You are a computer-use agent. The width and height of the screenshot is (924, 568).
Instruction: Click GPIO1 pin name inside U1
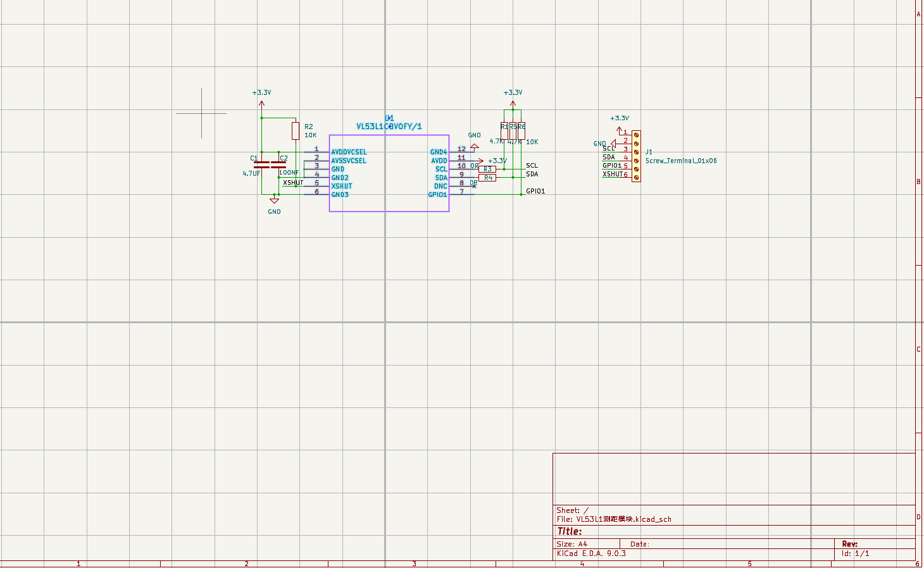[437, 194]
